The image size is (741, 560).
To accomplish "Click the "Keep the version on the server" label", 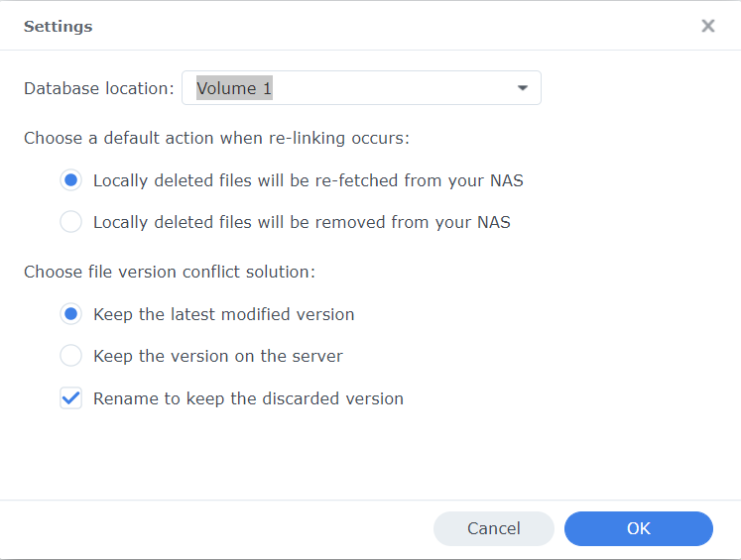I will point(218,356).
